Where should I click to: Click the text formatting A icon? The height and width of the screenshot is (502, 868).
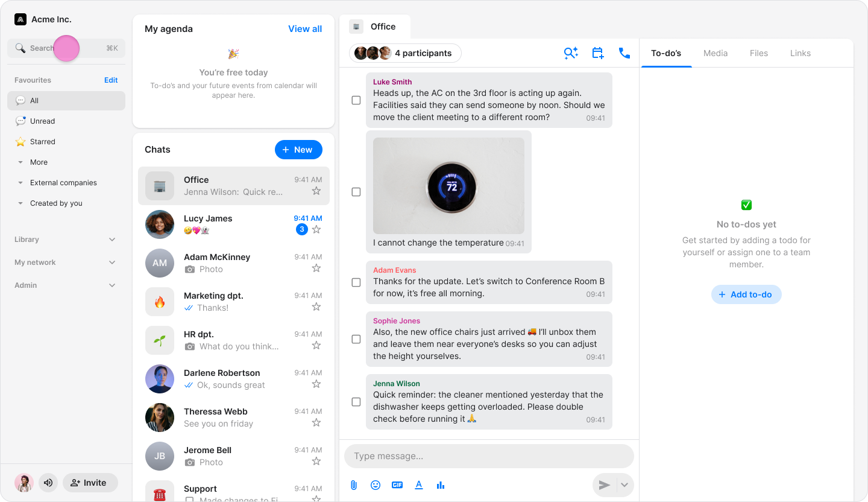[x=419, y=485]
